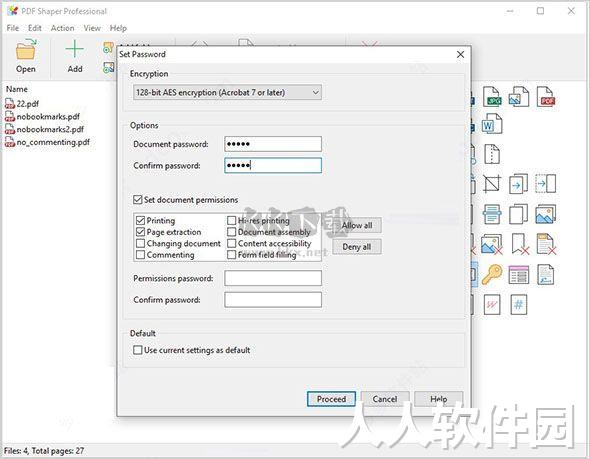Screen dimensions: 590x459
Task: Click the Deny all button
Action: (357, 247)
